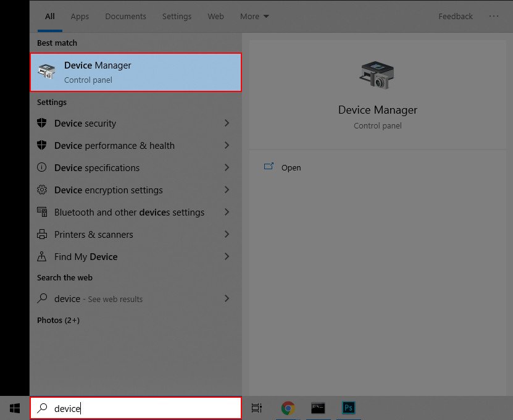Click the Device specifications info icon
This screenshot has width=513, height=420.
tap(42, 167)
